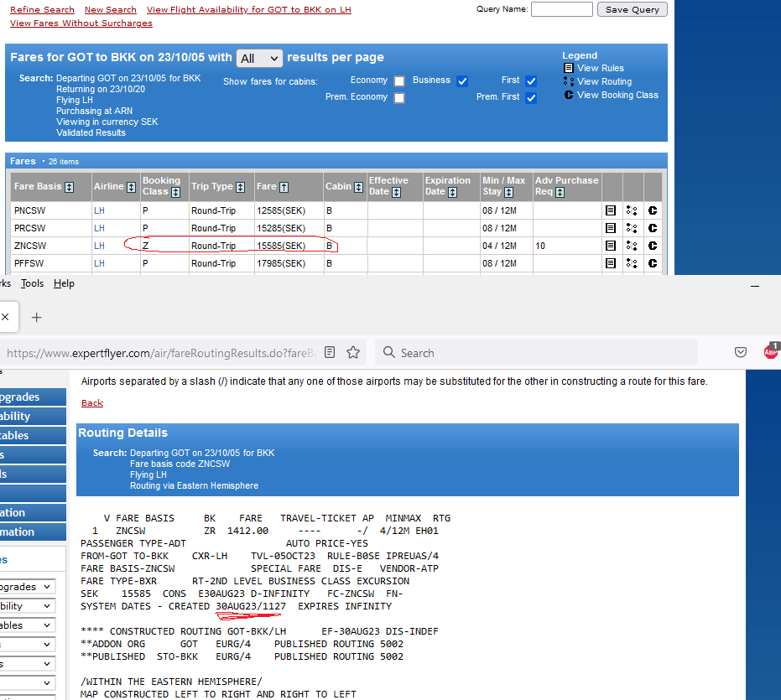Uncheck the Business cabin checkbox

[462, 81]
